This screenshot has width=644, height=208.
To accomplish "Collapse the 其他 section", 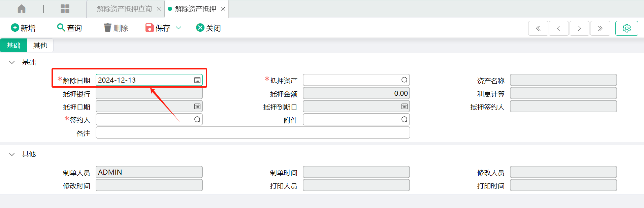I will [x=12, y=154].
